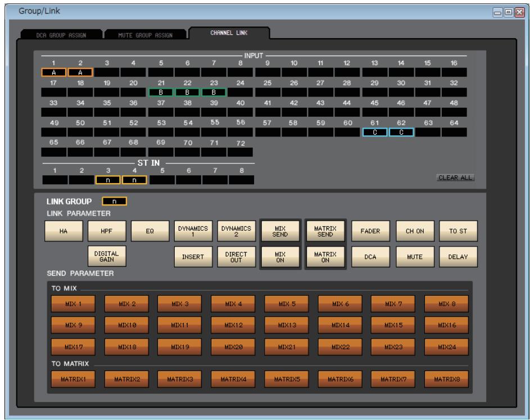
Task: Select input channel 62 cell labeled C
Action: click(401, 133)
